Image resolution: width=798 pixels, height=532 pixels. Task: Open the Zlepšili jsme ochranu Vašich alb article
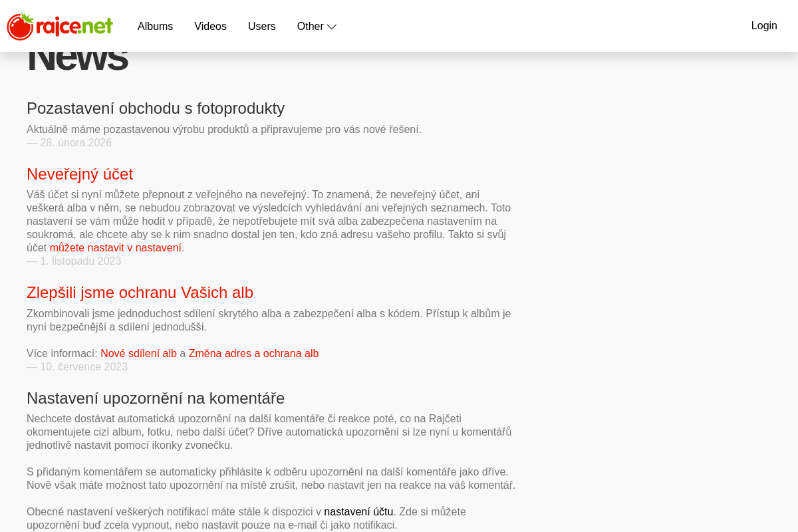pos(140,293)
